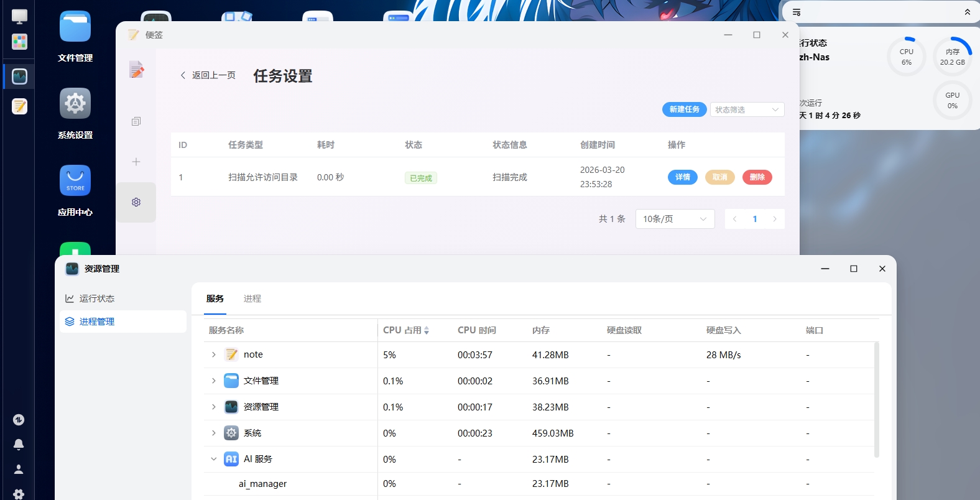
Task: Click the ai_manager process row name
Action: pos(262,484)
